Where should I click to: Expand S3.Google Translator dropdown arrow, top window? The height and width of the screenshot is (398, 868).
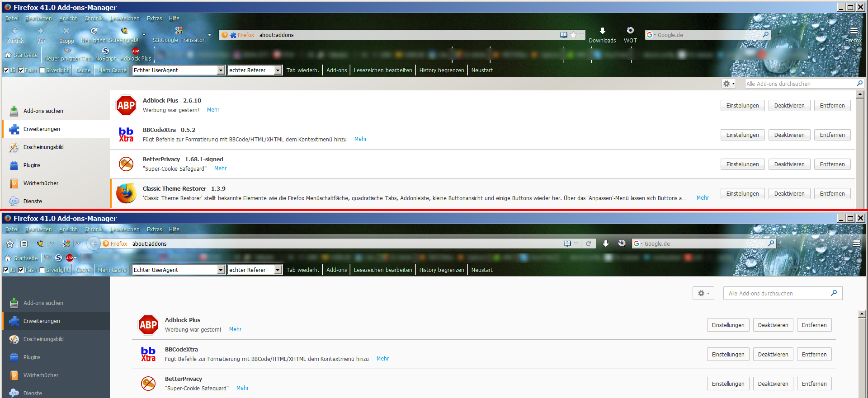(x=209, y=35)
